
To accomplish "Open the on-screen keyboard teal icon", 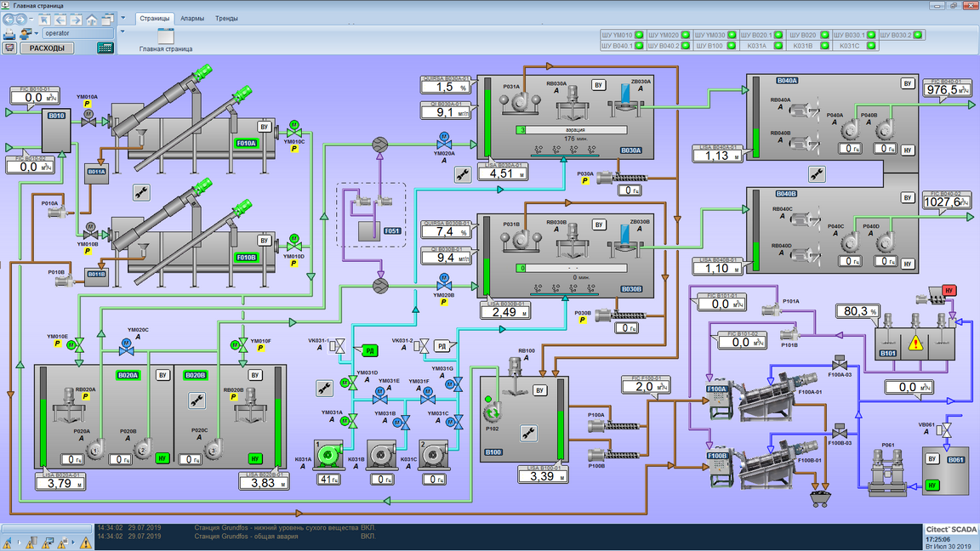I will tap(105, 48).
